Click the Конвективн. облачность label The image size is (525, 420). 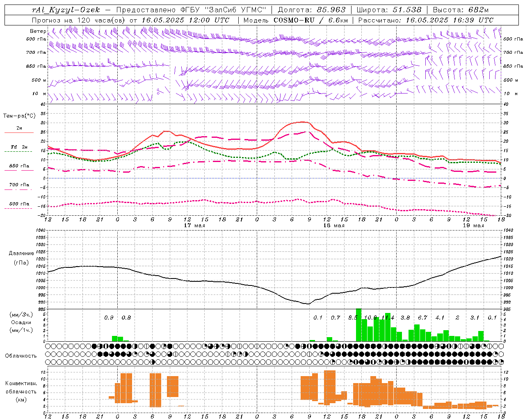(x=21, y=388)
